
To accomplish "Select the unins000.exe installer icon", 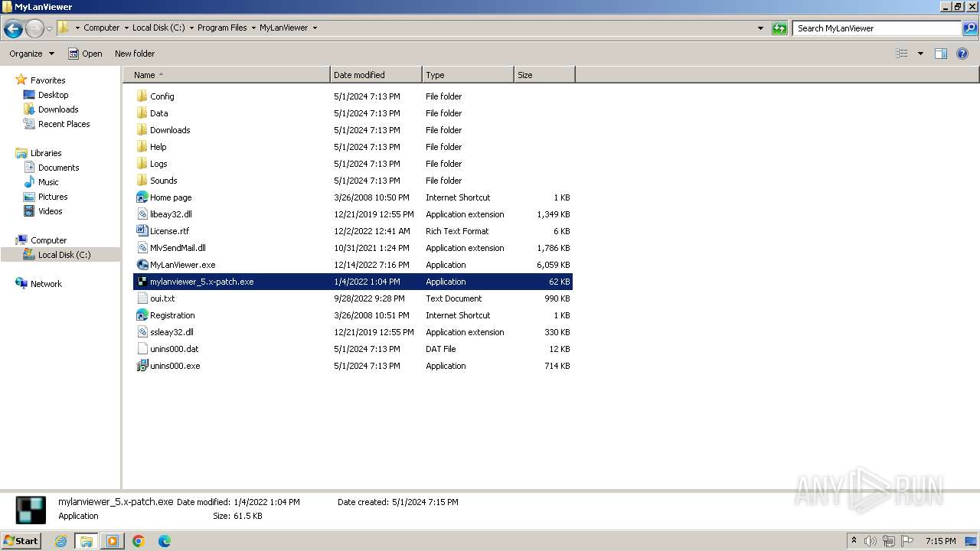I will pyautogui.click(x=142, y=366).
